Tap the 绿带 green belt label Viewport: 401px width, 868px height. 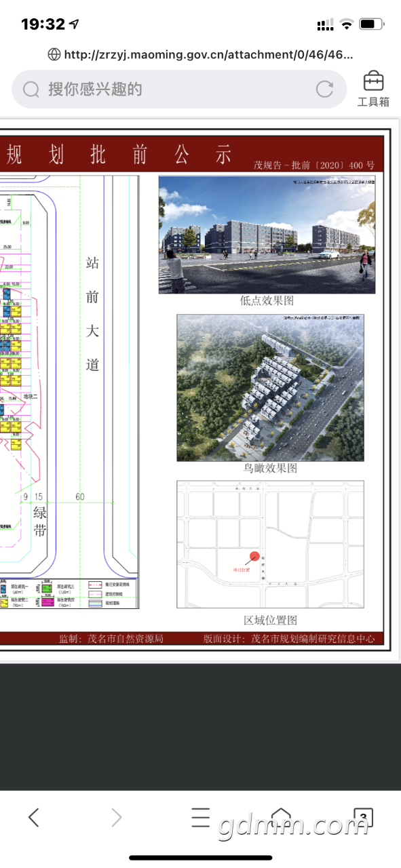40,521
